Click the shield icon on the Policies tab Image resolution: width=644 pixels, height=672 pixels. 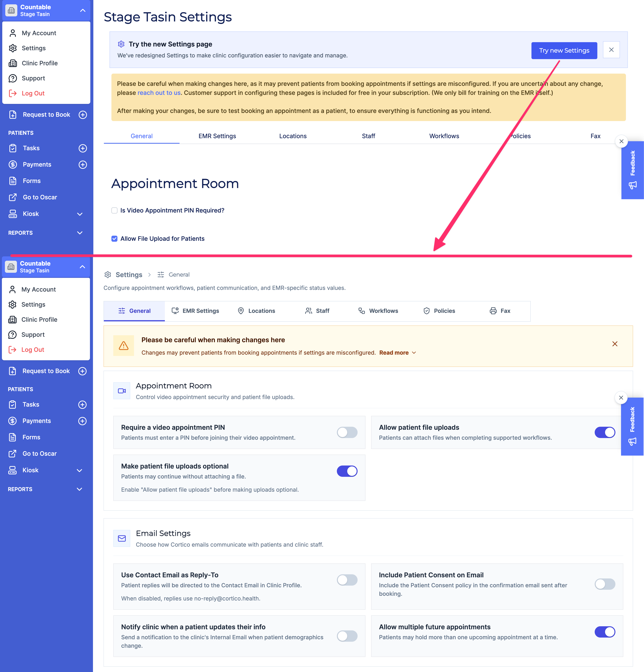pyautogui.click(x=426, y=311)
